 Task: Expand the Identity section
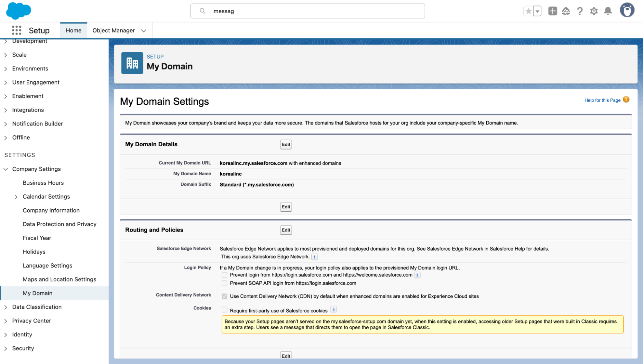click(5, 335)
